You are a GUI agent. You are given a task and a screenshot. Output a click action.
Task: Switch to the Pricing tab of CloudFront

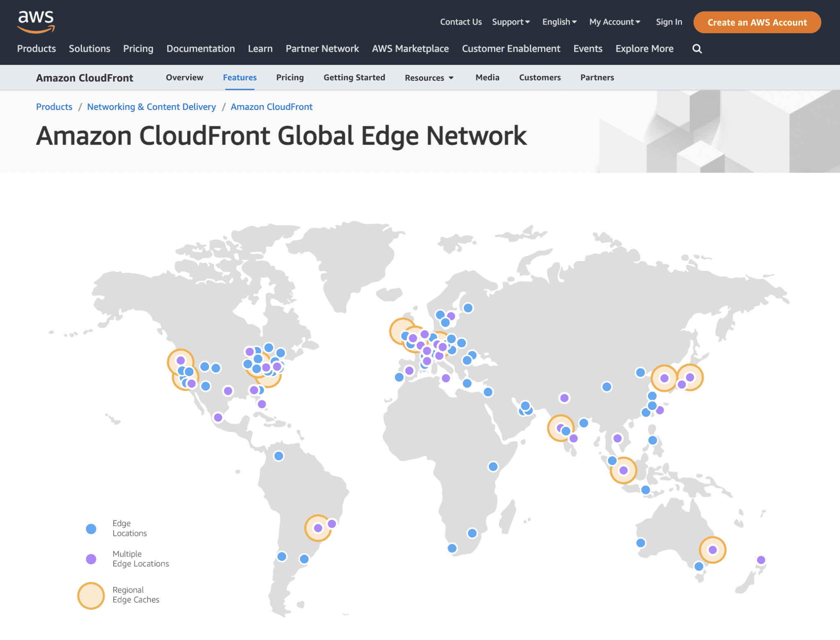click(x=290, y=77)
